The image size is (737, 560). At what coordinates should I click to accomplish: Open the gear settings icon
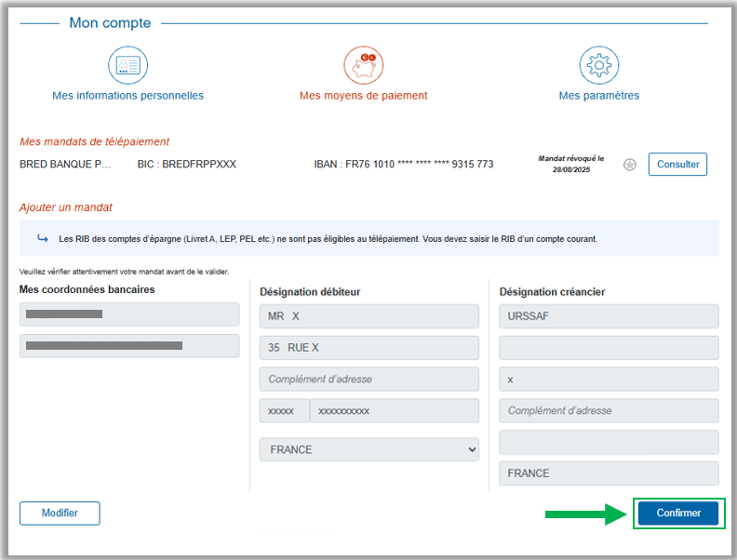coord(599,65)
